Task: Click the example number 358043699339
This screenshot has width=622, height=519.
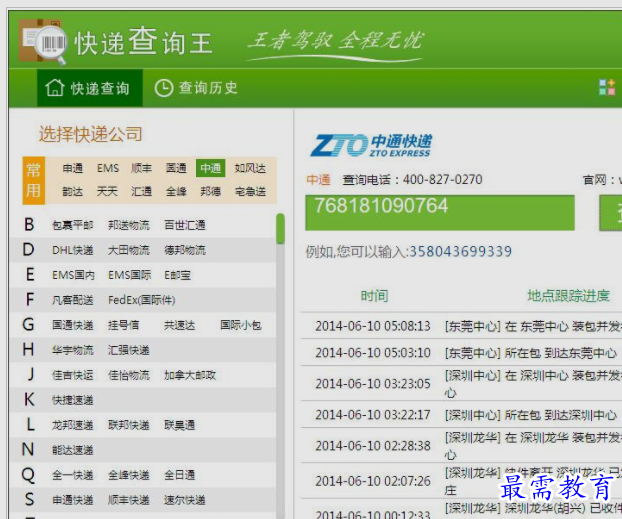Action: point(461,252)
